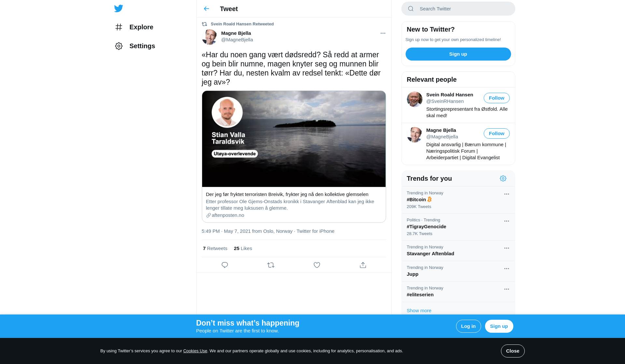Screen dimensions: 625x364
Task: Click the @MagneBjella handle in Relevant people
Action: tap(442, 137)
